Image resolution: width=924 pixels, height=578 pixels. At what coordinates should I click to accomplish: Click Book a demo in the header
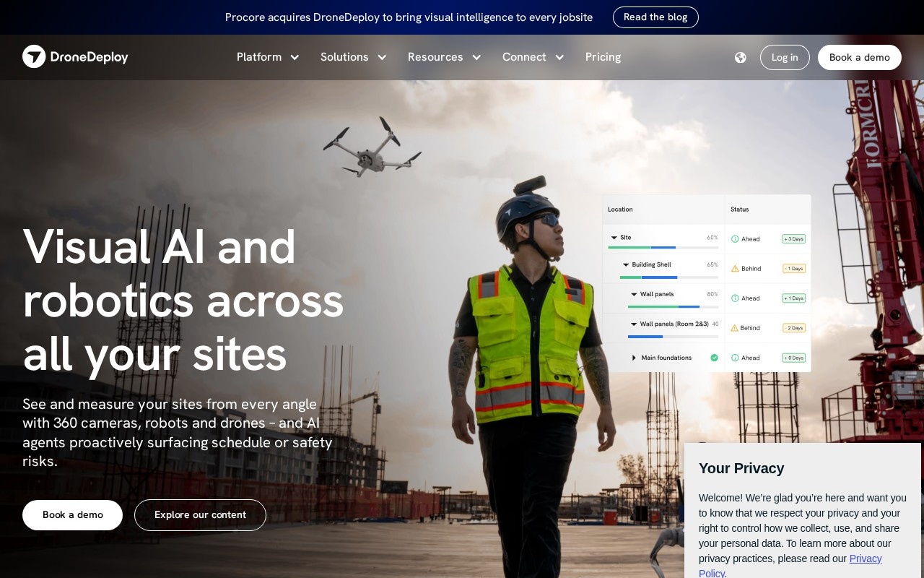click(x=859, y=58)
